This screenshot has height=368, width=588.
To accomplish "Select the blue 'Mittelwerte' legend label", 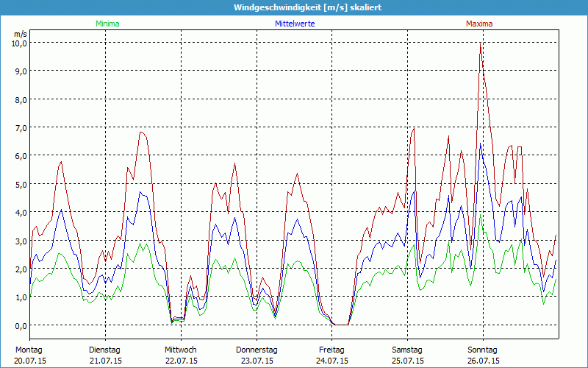I will point(295,24).
